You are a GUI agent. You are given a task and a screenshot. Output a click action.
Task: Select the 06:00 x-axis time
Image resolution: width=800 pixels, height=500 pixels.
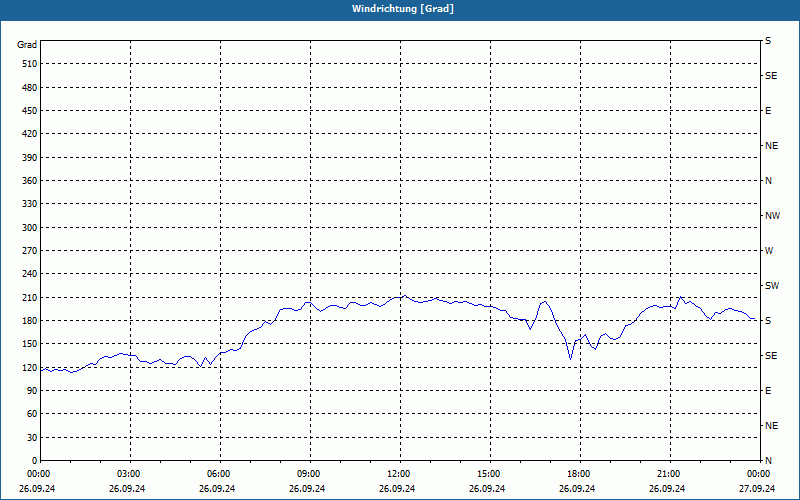[x=219, y=474]
